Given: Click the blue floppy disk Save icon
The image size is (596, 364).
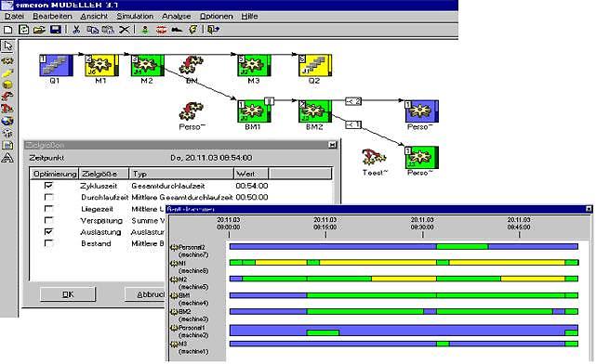Looking at the screenshot, I should 56,29.
